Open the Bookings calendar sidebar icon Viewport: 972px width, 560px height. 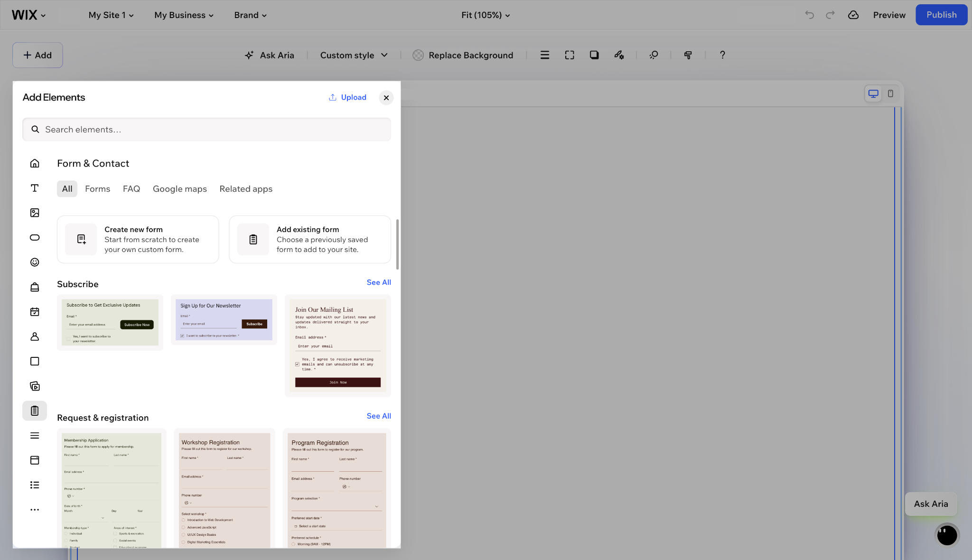(35, 312)
